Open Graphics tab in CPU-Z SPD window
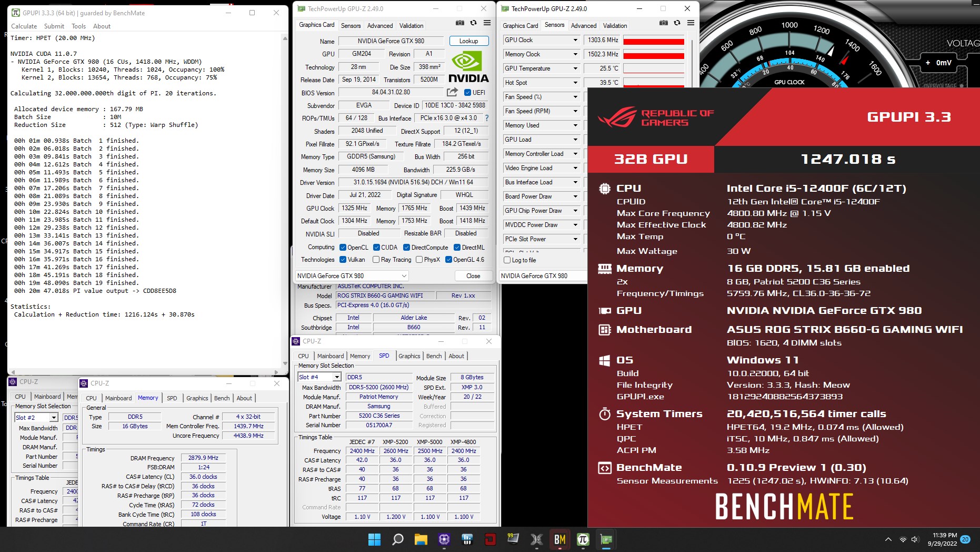This screenshot has width=980, height=552. coord(409,356)
